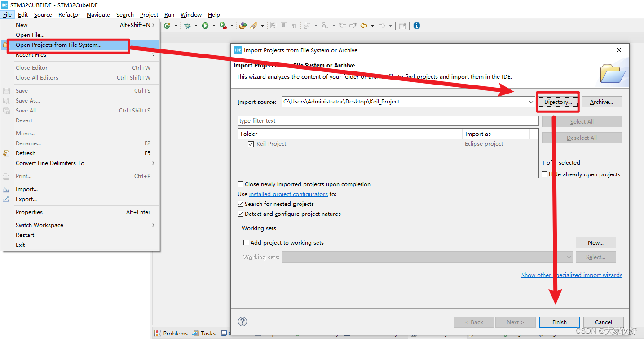Select Open Projects from File System menu entry

click(80, 45)
